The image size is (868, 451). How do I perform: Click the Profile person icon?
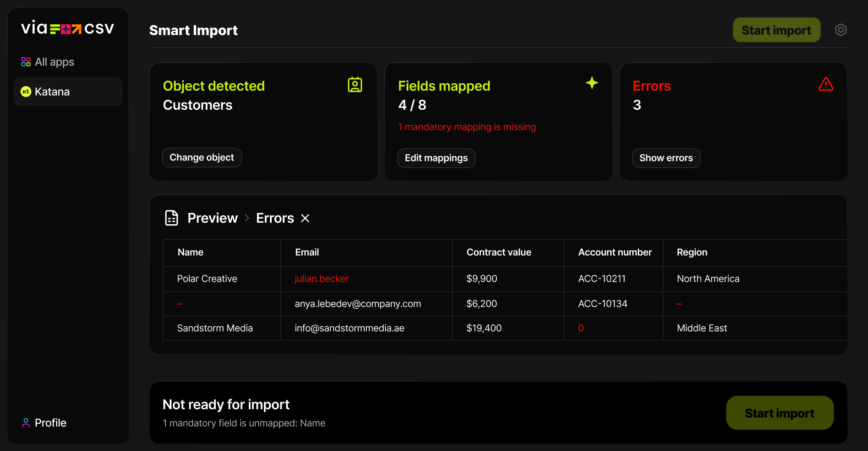click(x=26, y=423)
